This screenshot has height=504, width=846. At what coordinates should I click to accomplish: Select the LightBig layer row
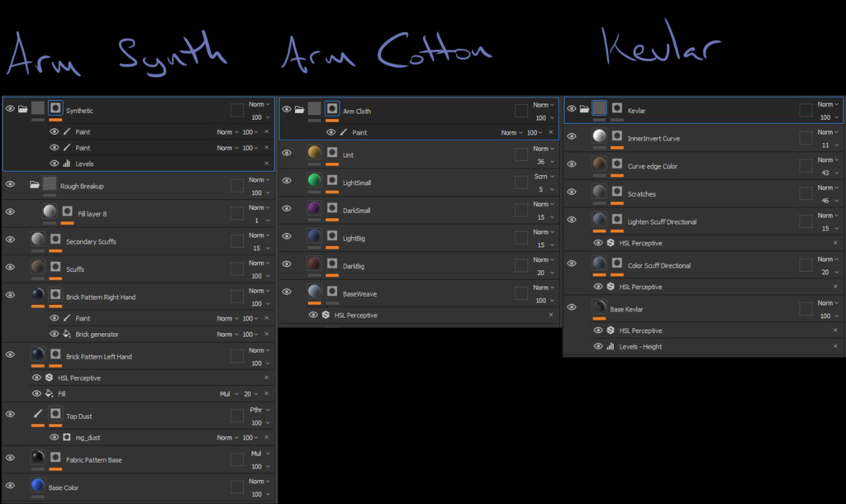click(x=419, y=238)
